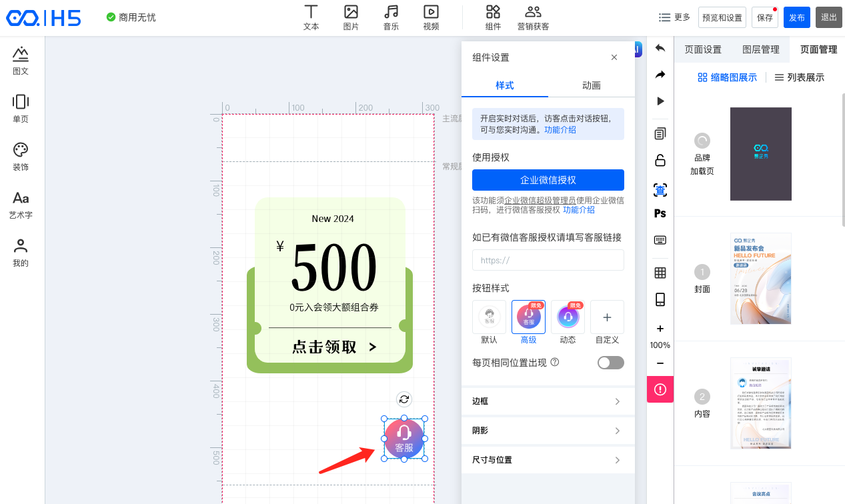Toggle the 每页相同位置出现 switch
The width and height of the screenshot is (845, 504).
point(611,363)
